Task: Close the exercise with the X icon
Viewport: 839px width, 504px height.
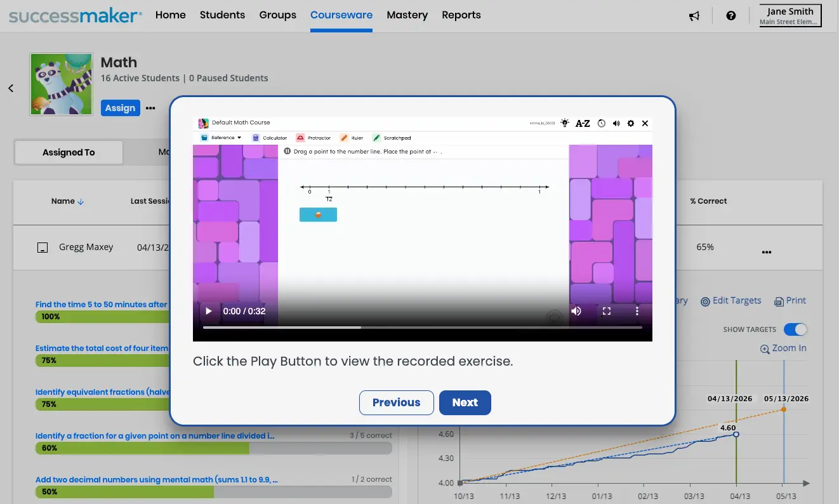Action: coord(645,123)
